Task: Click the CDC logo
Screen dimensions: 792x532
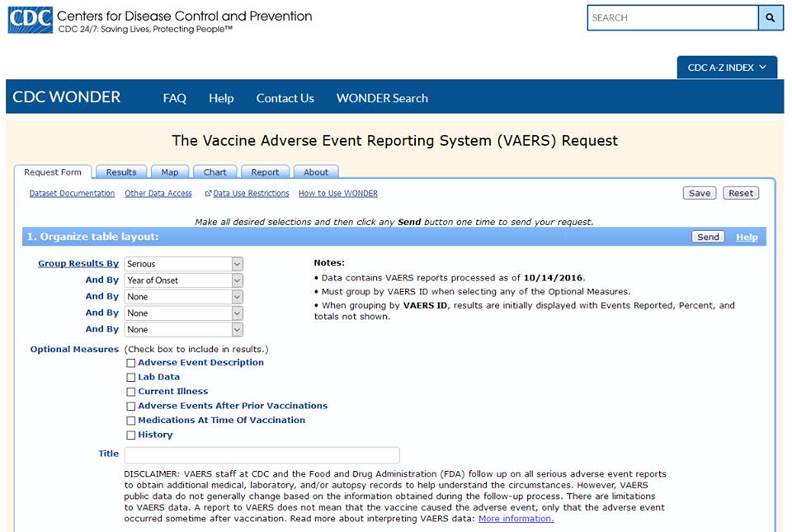Action: [x=31, y=20]
